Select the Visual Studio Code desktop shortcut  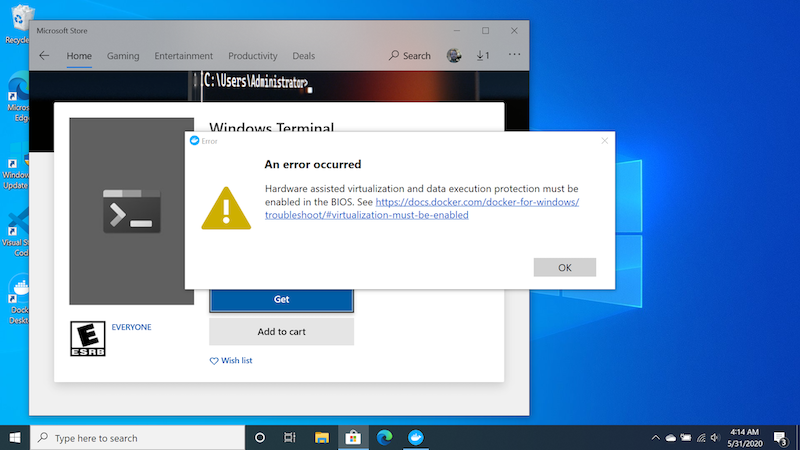tap(15, 233)
